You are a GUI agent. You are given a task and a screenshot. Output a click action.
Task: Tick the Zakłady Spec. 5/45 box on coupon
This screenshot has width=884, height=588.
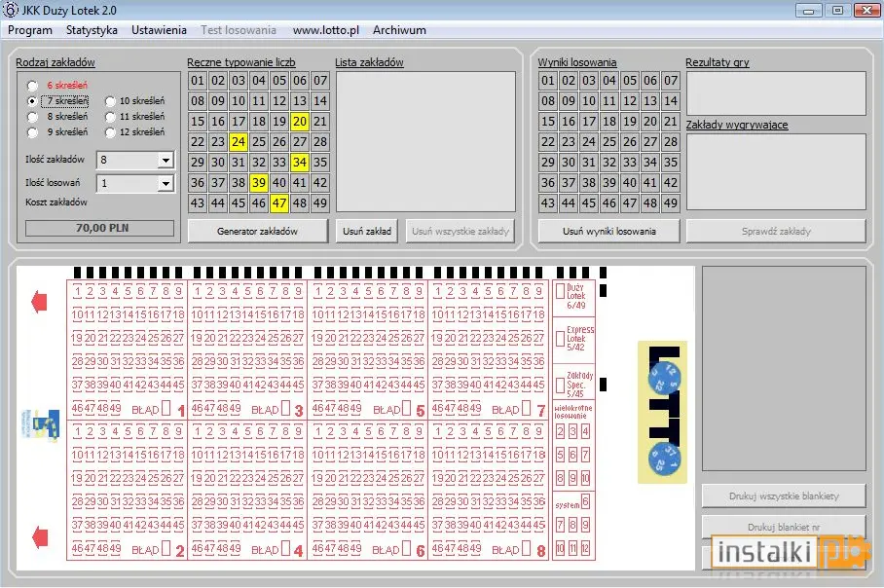[561, 386]
